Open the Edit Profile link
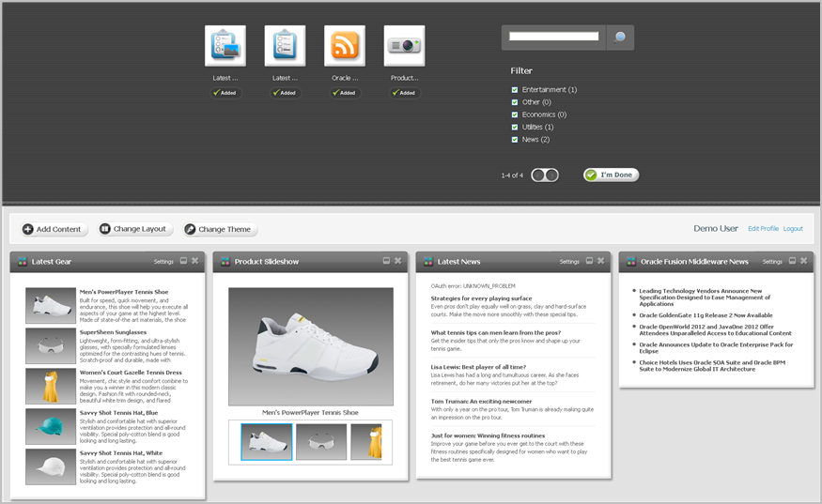 pos(763,228)
